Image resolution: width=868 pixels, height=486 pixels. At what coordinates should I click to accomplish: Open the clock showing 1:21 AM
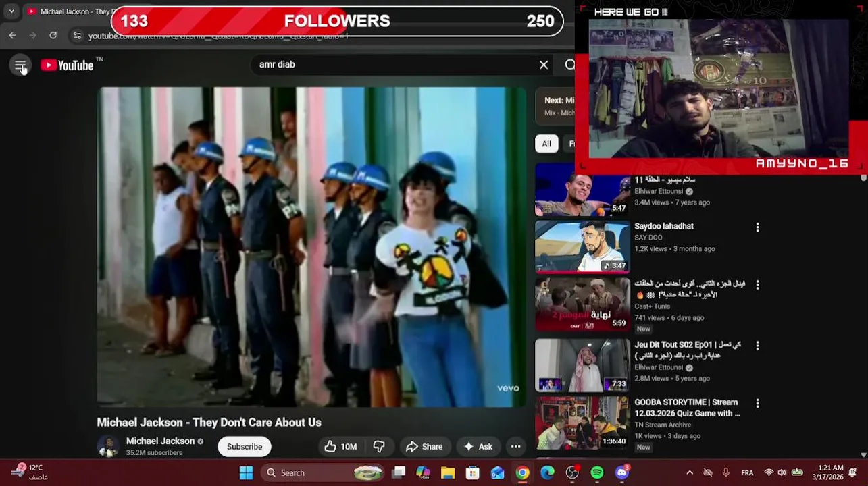[830, 472]
